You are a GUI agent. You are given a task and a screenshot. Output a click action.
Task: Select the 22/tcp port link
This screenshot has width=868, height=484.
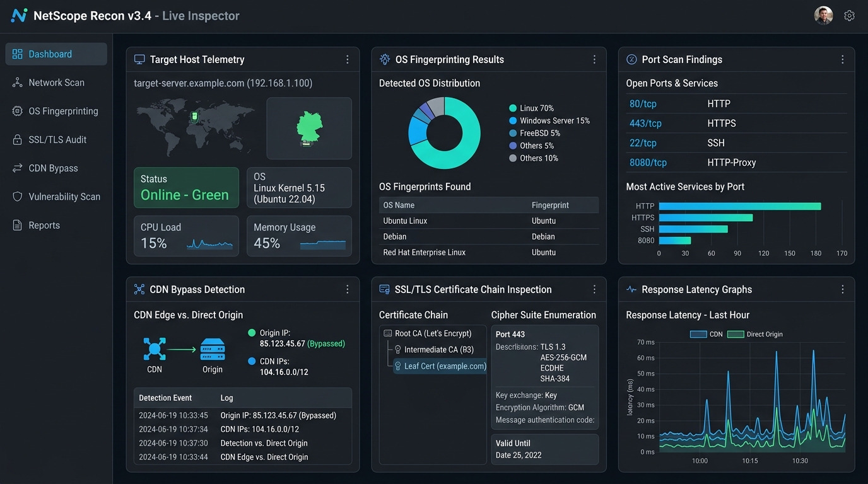tap(643, 143)
